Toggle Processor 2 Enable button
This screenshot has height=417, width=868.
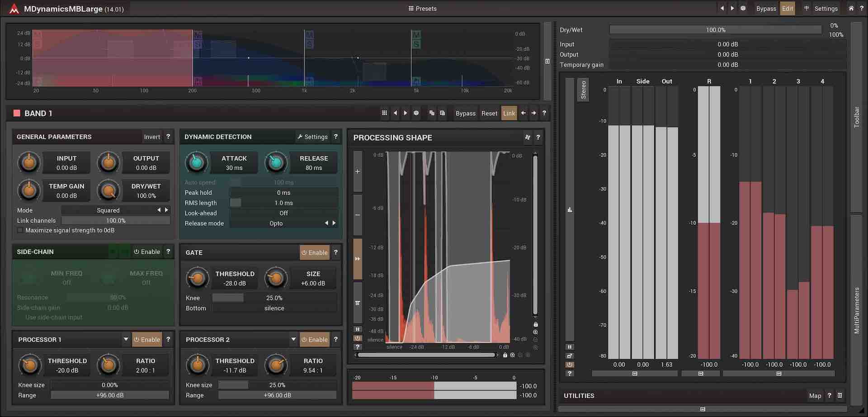pos(315,340)
